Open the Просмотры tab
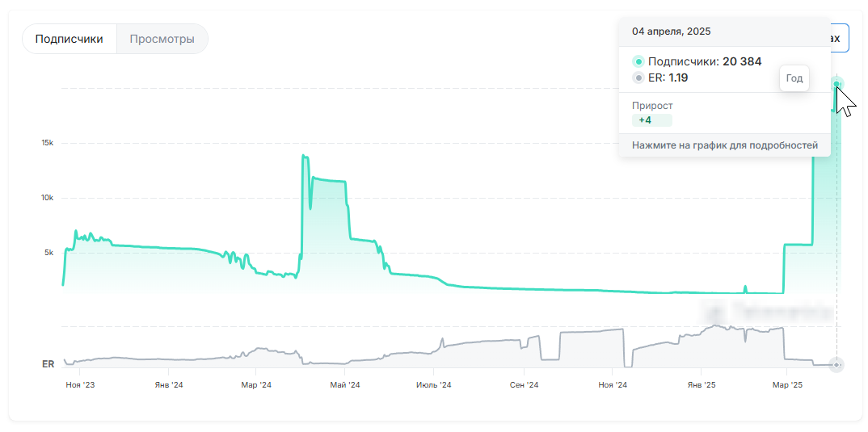This screenshot has height=432, width=868. (x=162, y=39)
